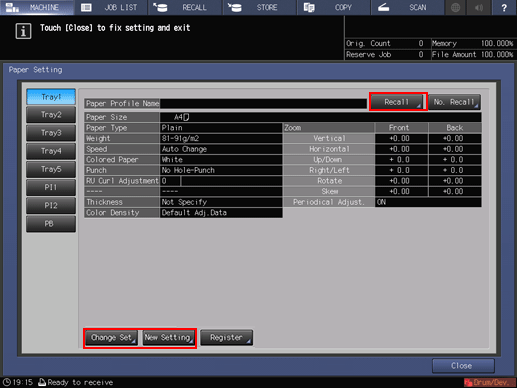Open the COPY tab
The image size is (517, 388).
(333, 8)
